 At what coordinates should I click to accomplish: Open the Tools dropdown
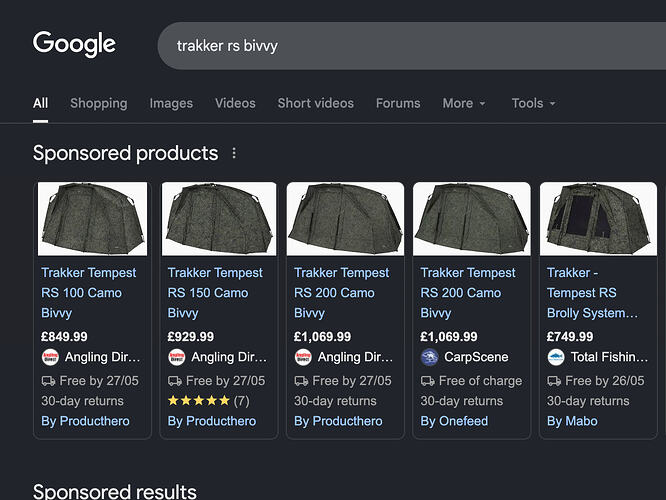pos(533,103)
